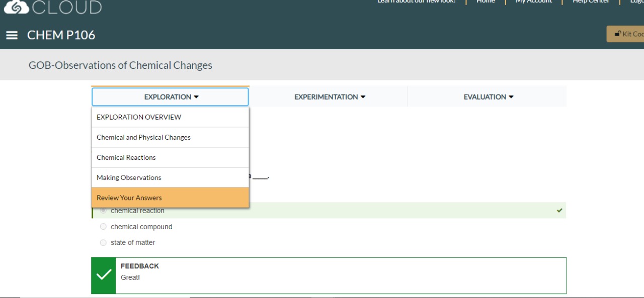
Task: Expand the Evaluation dropdown
Action: (x=488, y=97)
